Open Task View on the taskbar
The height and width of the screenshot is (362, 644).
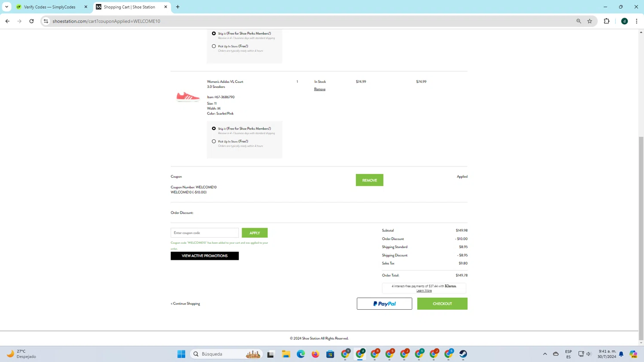click(270, 354)
